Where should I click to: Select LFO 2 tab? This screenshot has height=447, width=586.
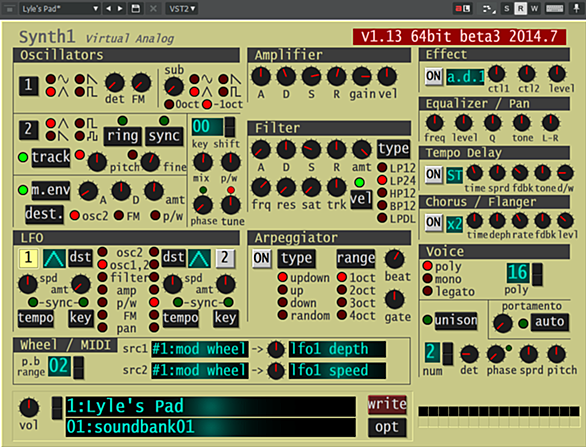(225, 258)
